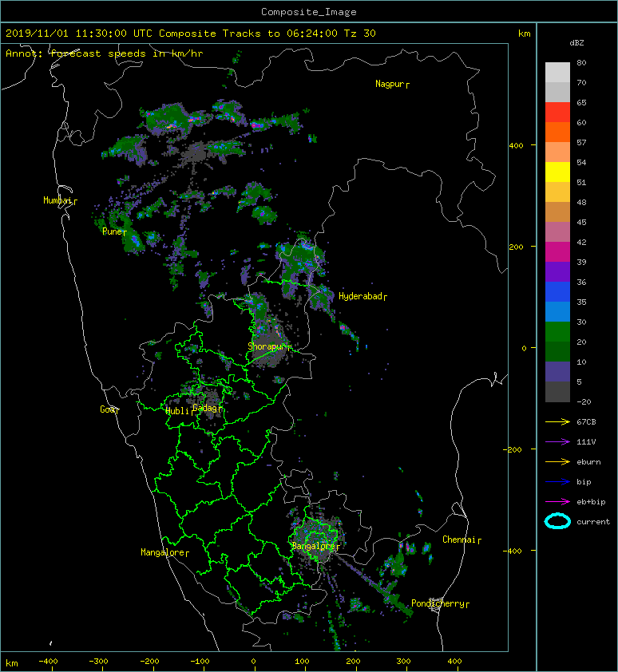Click the magenta eb+bip arrow legend icon
This screenshot has height=672, width=618.
[557, 502]
